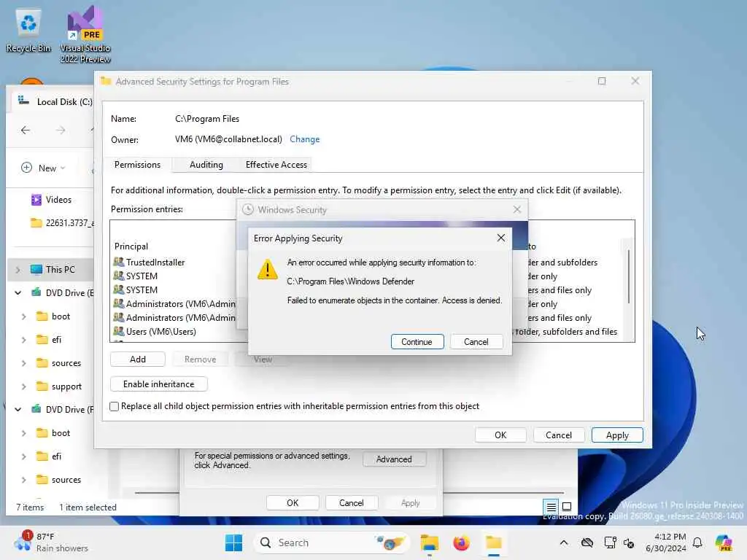Switch File Explorer to large icons view
747x560 pixels.
(x=567, y=507)
